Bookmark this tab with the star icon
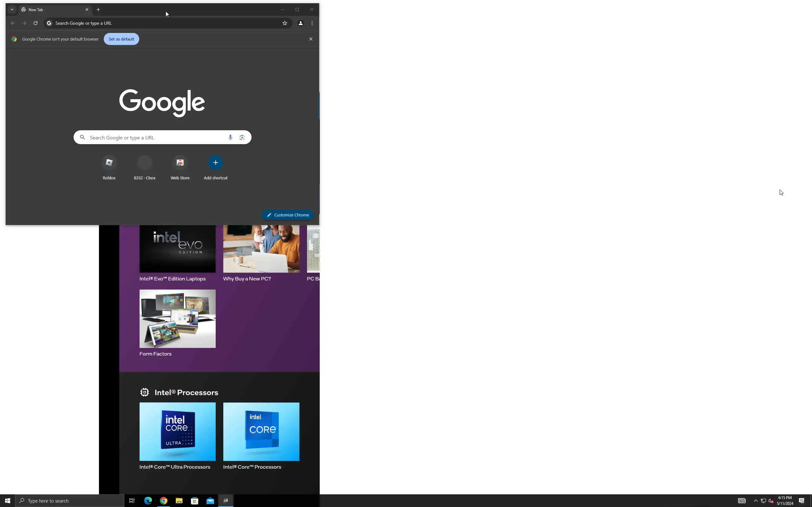The width and height of the screenshot is (812, 507). (285, 23)
